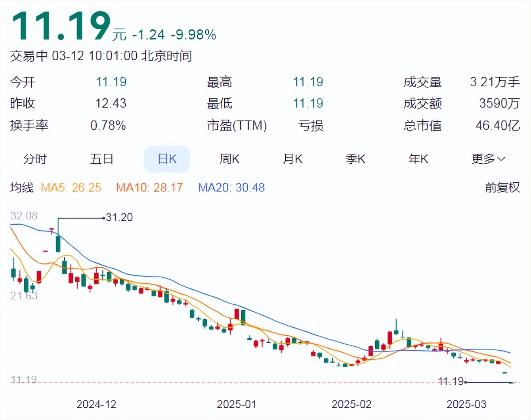Switch to 季K quarterly chart

point(355,159)
